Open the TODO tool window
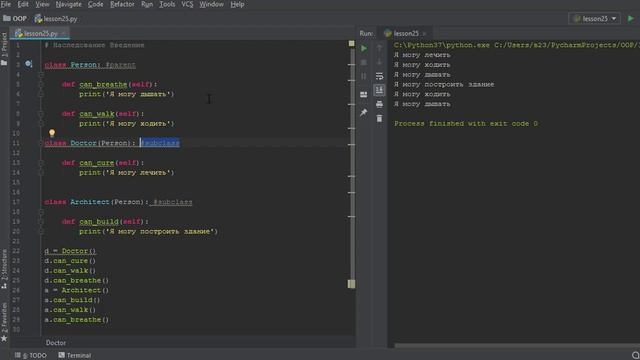 coord(31,356)
